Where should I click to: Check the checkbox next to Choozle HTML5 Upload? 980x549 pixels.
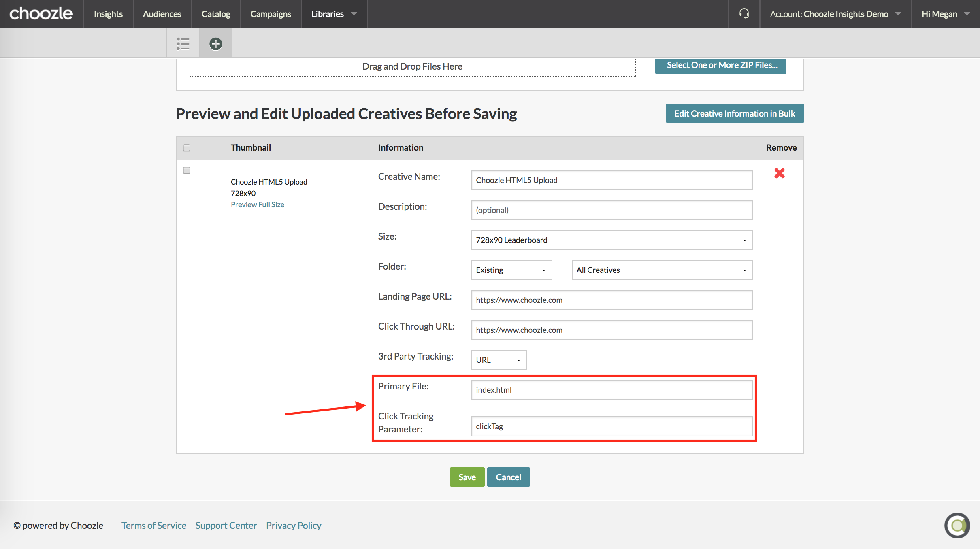pos(186,170)
